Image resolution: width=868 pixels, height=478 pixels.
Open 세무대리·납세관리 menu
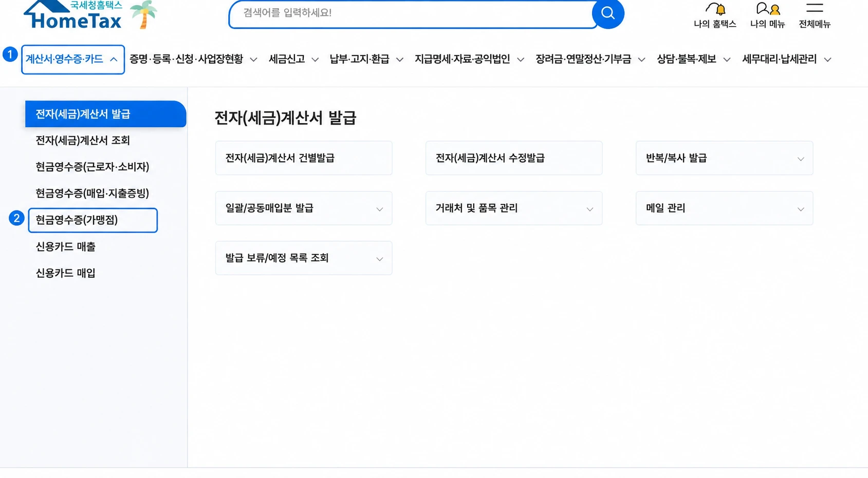787,60
